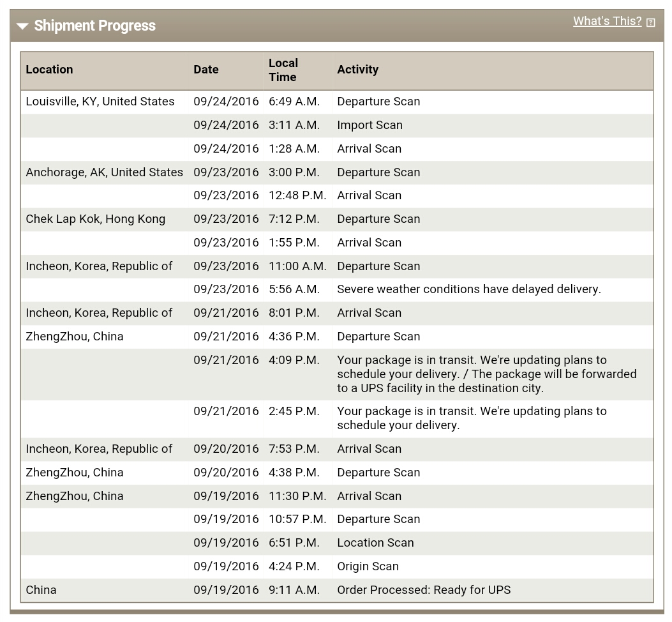Click the Chek Lap Kok, Hong Kong location
Viewport: 672px width, 622px height.
pos(95,219)
